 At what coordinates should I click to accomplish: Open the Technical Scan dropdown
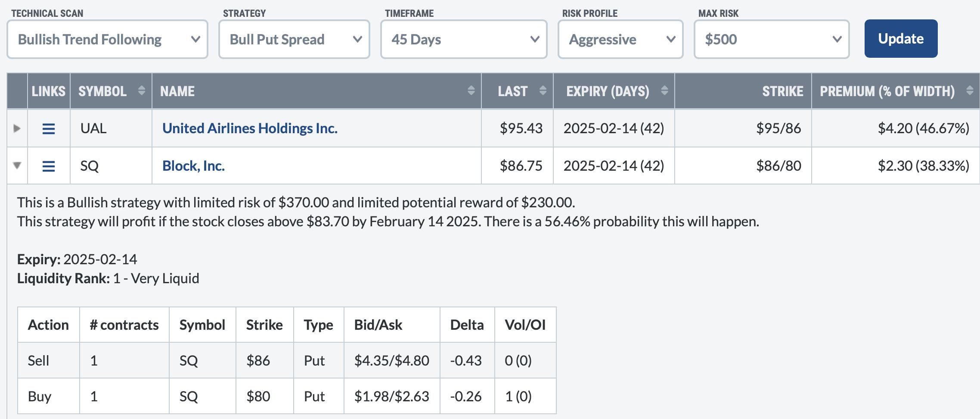(107, 39)
